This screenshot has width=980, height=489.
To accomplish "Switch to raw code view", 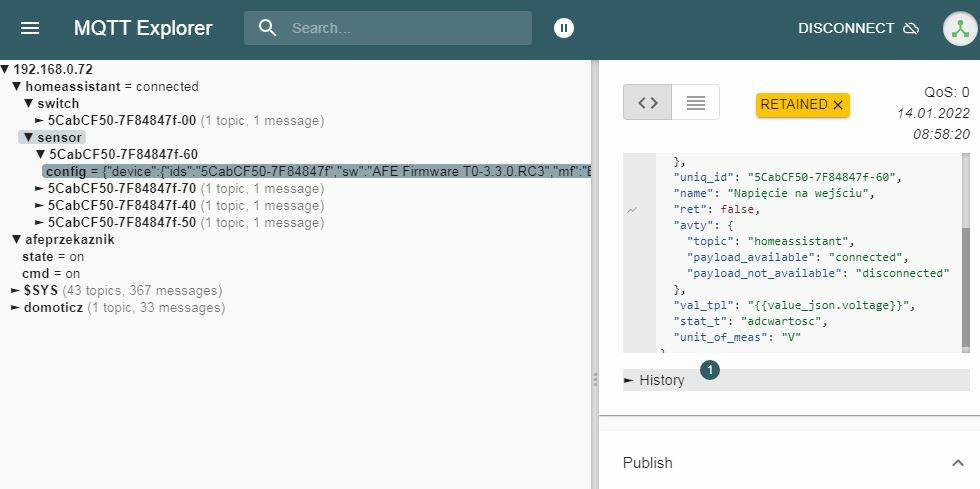I will pyautogui.click(x=648, y=103).
